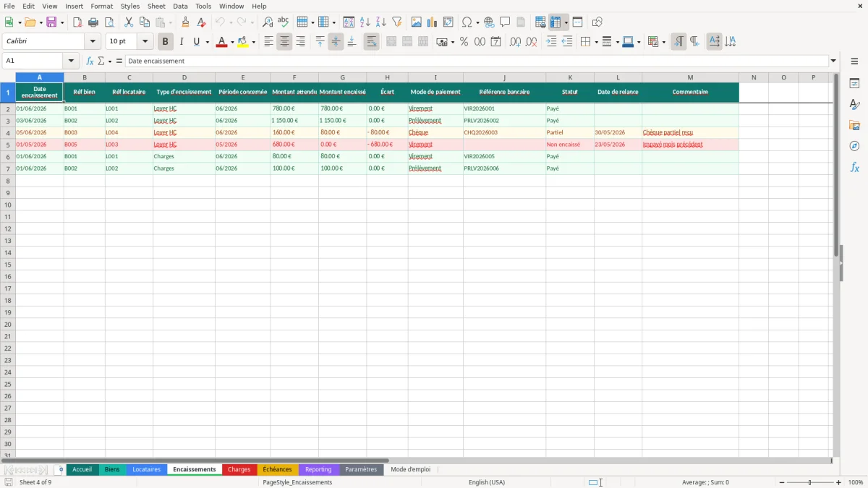The width and height of the screenshot is (868, 488).
Task: Click the Draw Functions shapes icon
Action: (x=597, y=22)
